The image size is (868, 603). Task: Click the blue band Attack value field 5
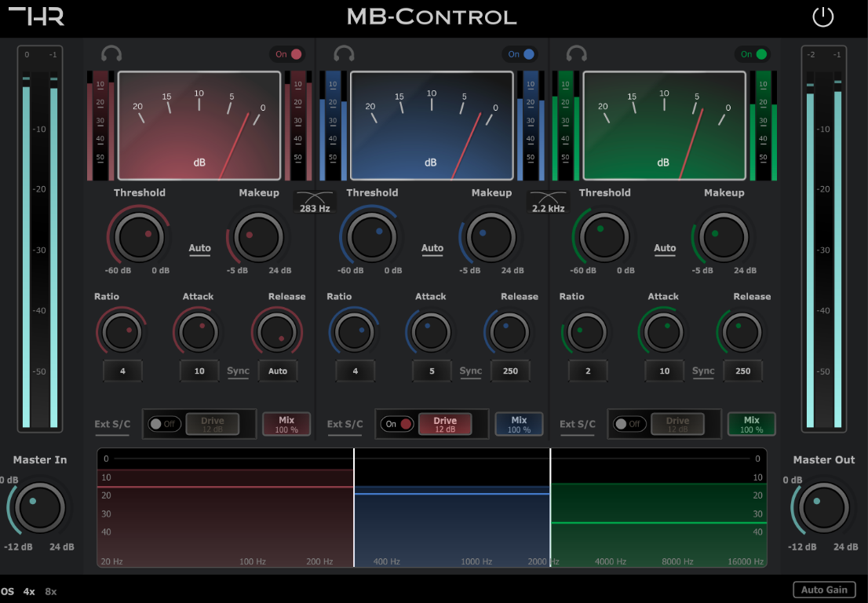(x=432, y=371)
